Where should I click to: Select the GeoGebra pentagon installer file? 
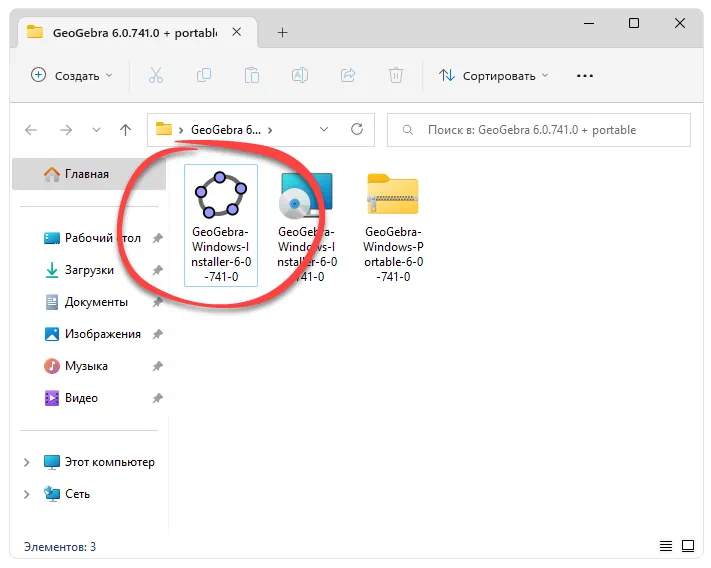click(x=221, y=226)
